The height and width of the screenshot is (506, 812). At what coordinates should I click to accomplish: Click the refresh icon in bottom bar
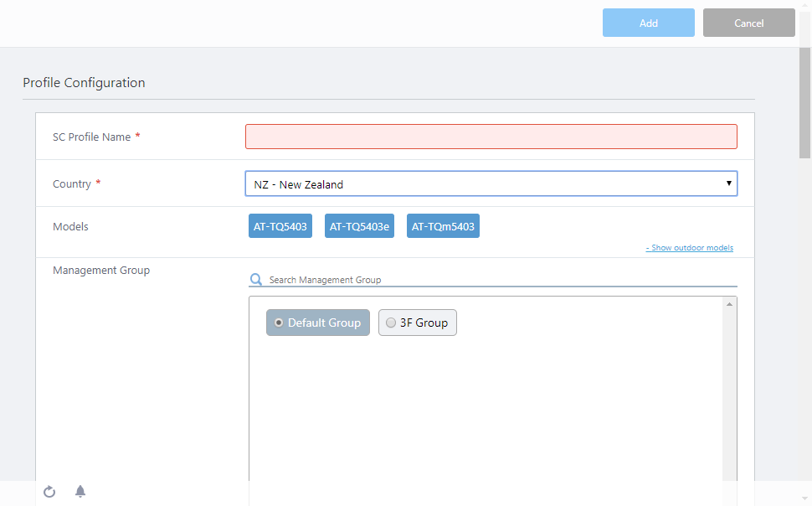(x=49, y=492)
